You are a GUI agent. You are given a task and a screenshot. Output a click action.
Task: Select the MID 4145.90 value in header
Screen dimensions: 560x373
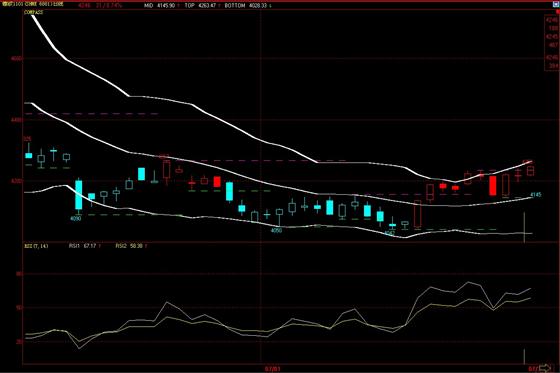(x=160, y=5)
